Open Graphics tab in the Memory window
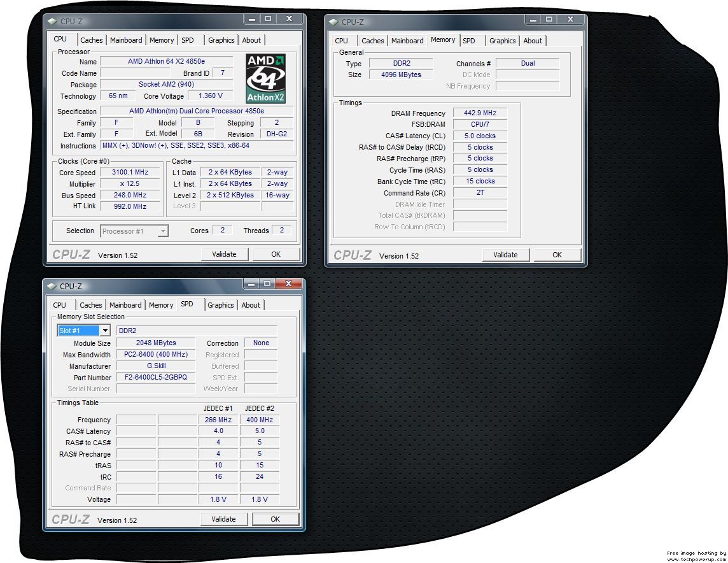728x563 pixels. (x=502, y=40)
